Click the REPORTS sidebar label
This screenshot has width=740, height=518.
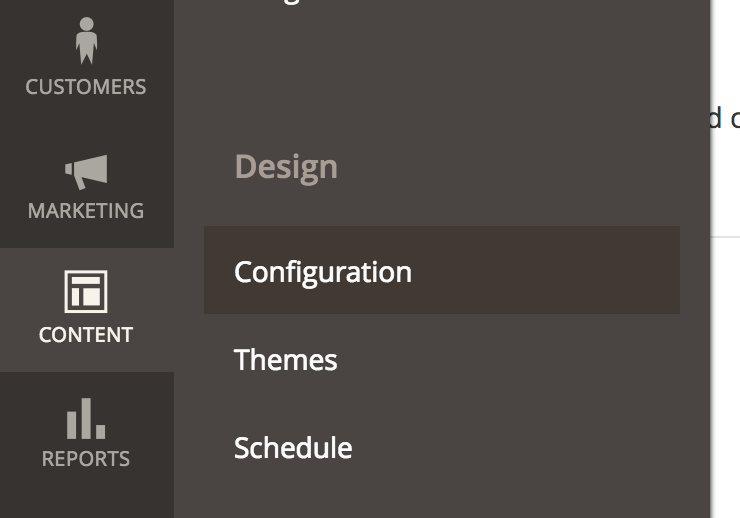(x=86, y=459)
